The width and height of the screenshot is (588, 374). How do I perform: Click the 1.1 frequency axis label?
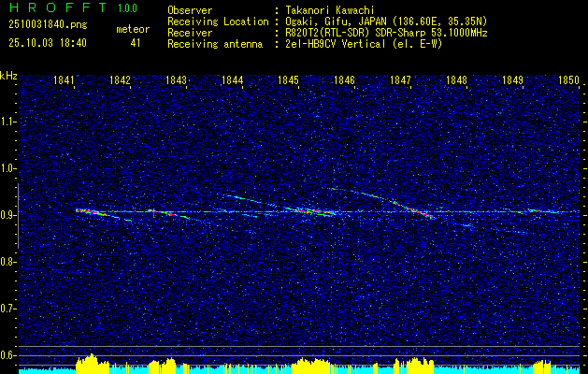tap(7, 122)
